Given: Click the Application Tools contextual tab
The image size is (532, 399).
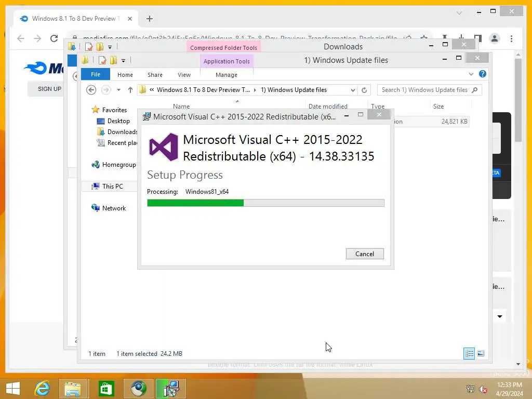Looking at the screenshot, I should click(x=227, y=61).
